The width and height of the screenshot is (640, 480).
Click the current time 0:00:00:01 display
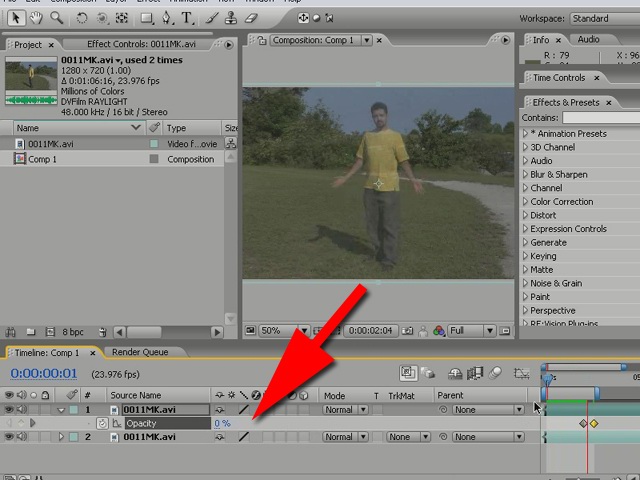coord(44,374)
